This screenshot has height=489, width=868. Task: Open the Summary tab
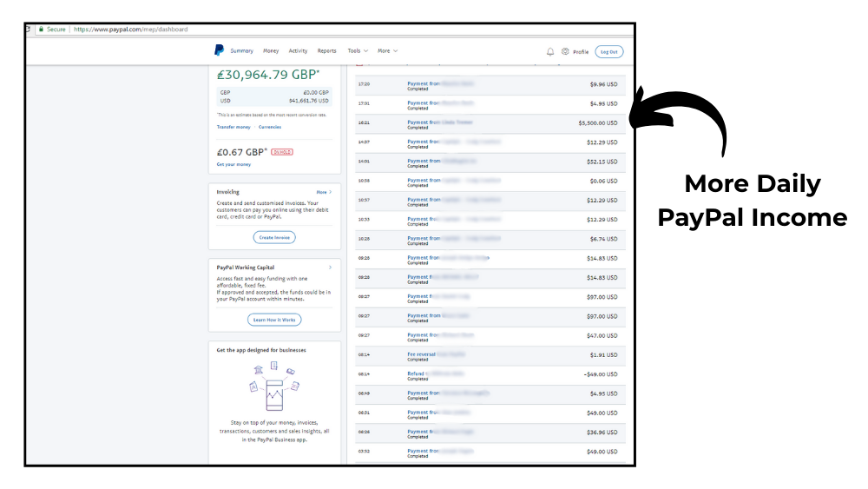[x=242, y=51]
